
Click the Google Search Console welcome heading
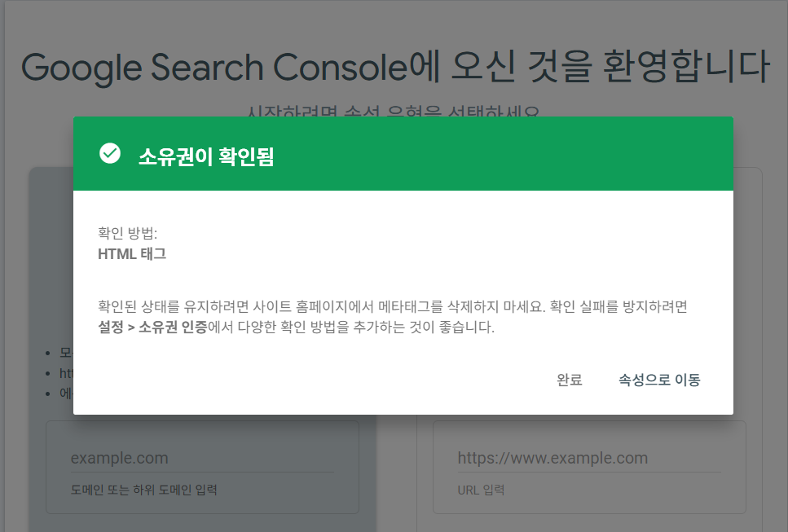[394, 68]
